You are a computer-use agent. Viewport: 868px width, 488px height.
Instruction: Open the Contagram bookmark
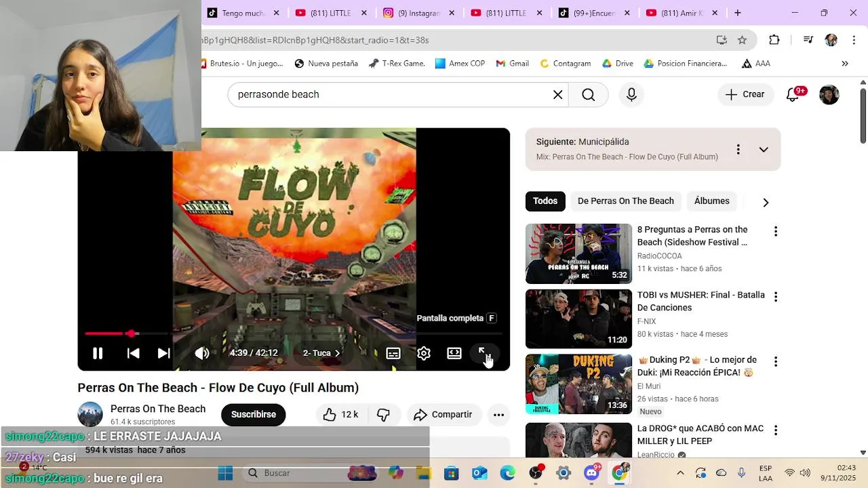[x=566, y=64]
